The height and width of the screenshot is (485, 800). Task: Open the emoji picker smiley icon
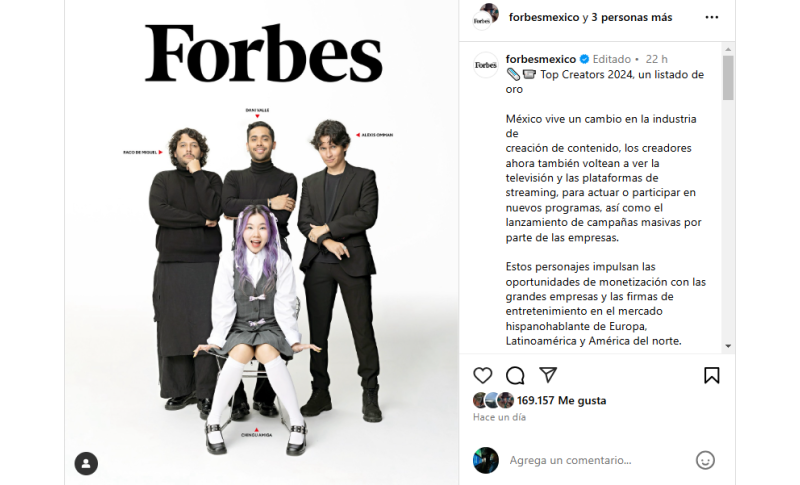coord(705,460)
